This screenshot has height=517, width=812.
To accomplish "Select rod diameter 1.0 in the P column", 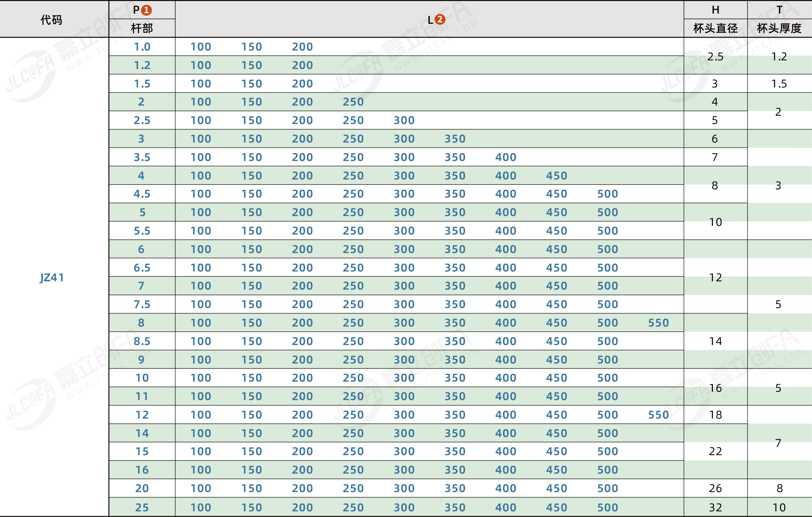I will click(x=142, y=47).
